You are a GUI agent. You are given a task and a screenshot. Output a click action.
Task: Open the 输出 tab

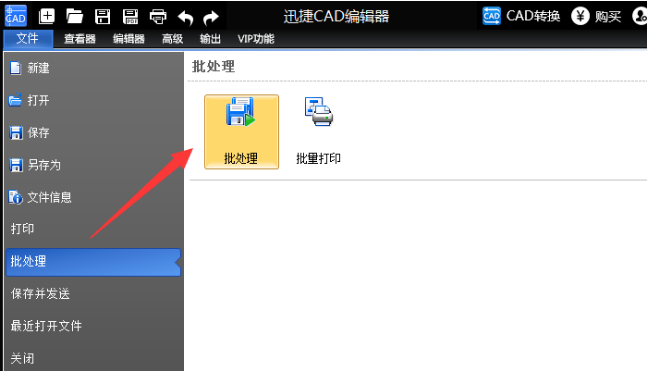click(x=210, y=39)
